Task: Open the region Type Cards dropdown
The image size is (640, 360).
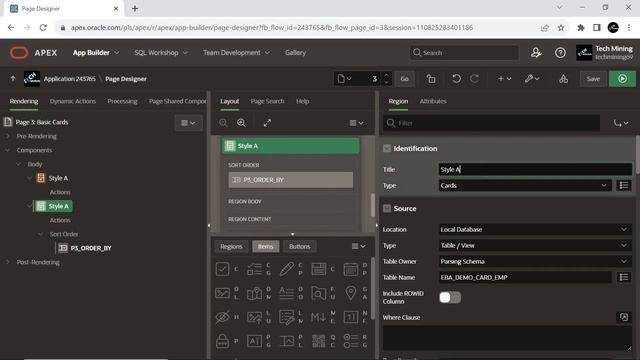Action: (x=525, y=185)
